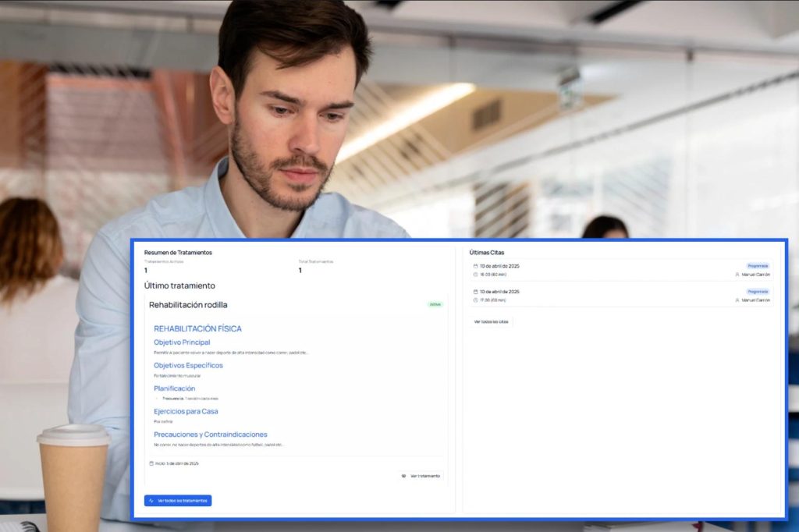Click the Objetivo Principal section heading

pyautogui.click(x=182, y=342)
